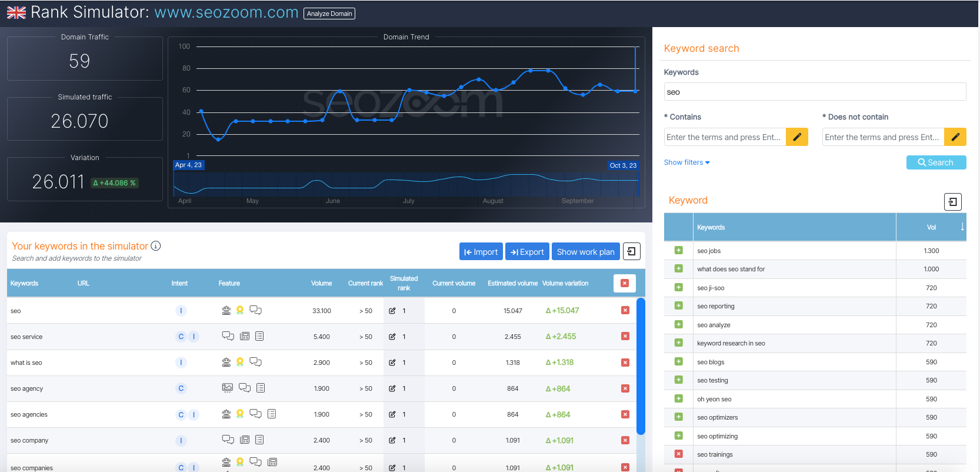
Task: Add seo jobs keyword to simulator
Action: pyautogui.click(x=679, y=250)
